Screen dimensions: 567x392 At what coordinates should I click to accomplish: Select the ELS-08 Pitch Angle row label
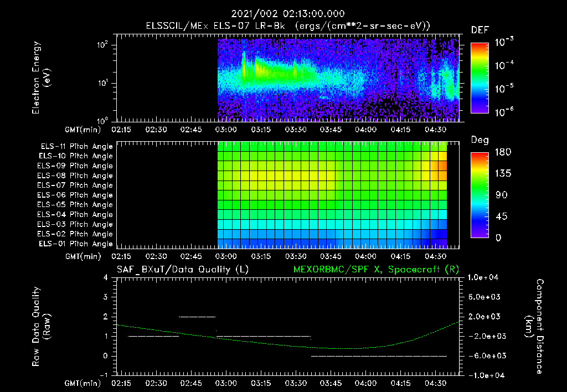tap(75, 176)
